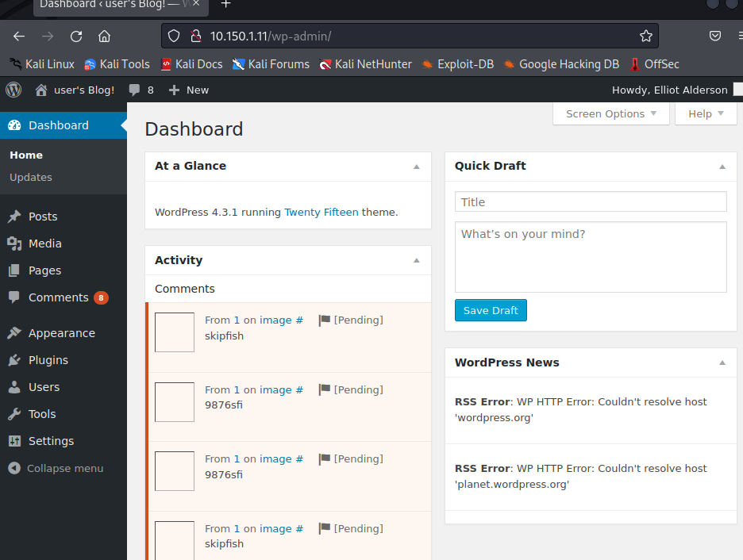Open the Updates submenu item
The height and width of the screenshot is (560, 743).
pos(31,178)
